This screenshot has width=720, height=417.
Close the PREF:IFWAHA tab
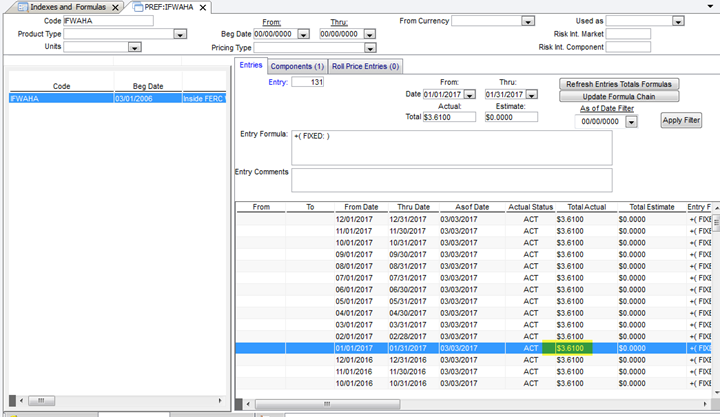(204, 7)
